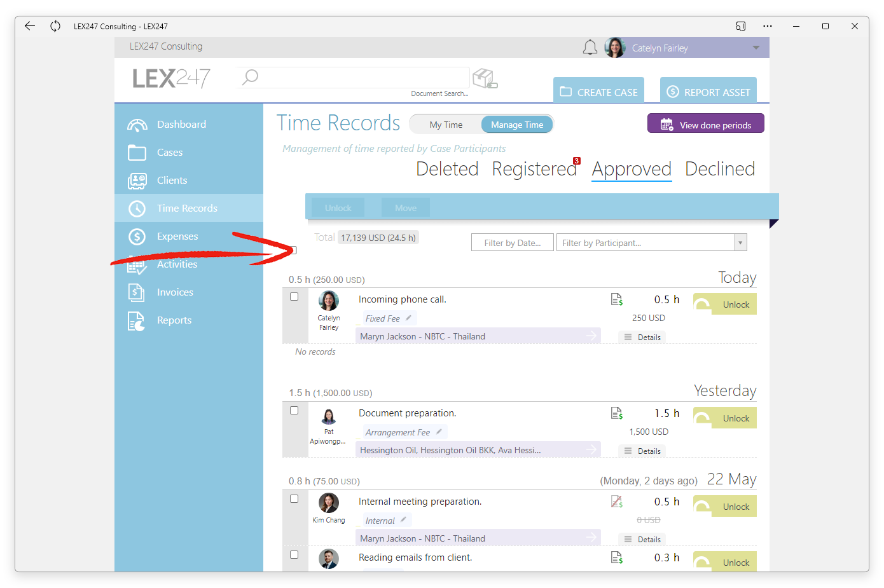
Task: Click the Filter by Participant field
Action: pos(646,243)
